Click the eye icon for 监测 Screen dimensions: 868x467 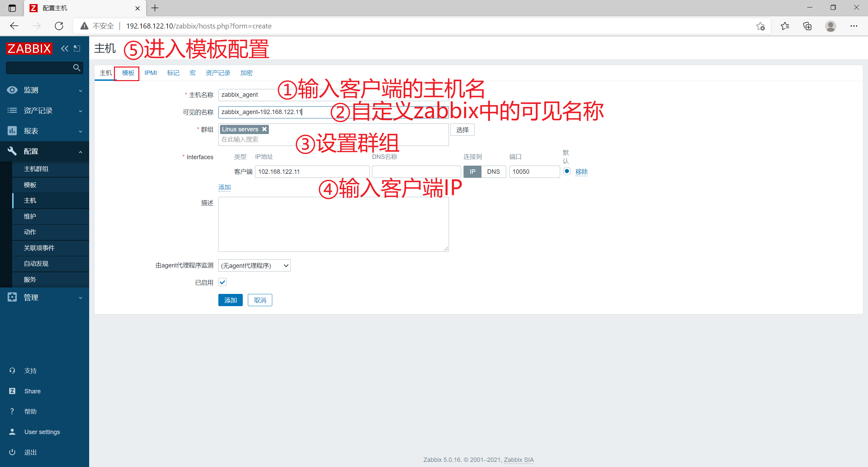pyautogui.click(x=12, y=90)
